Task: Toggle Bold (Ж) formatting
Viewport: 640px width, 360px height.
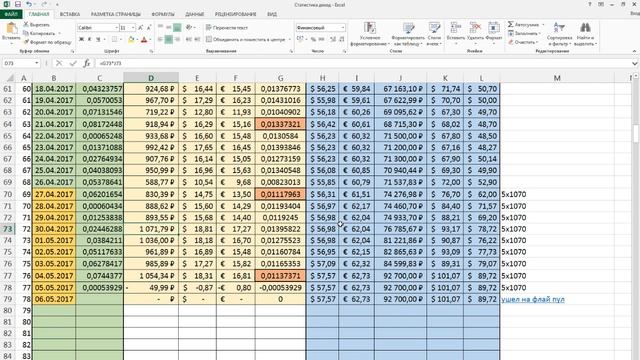Action: (x=81, y=39)
